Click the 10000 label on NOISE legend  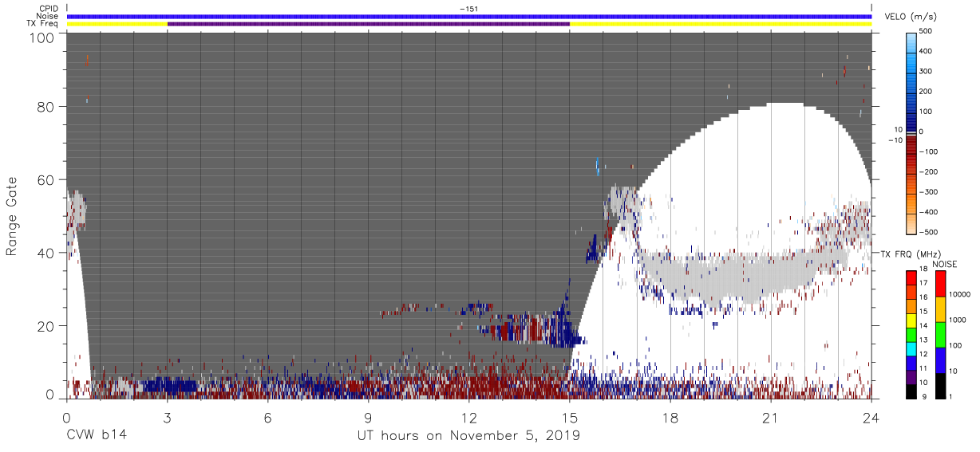pyautogui.click(x=960, y=294)
